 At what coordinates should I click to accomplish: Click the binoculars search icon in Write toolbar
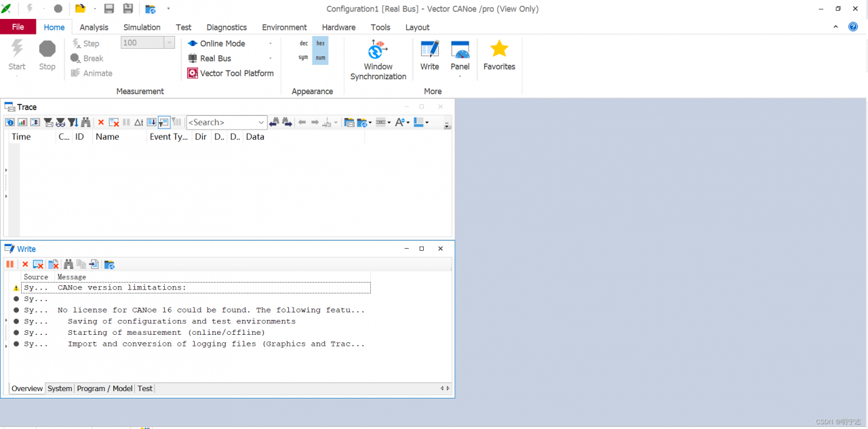(68, 264)
